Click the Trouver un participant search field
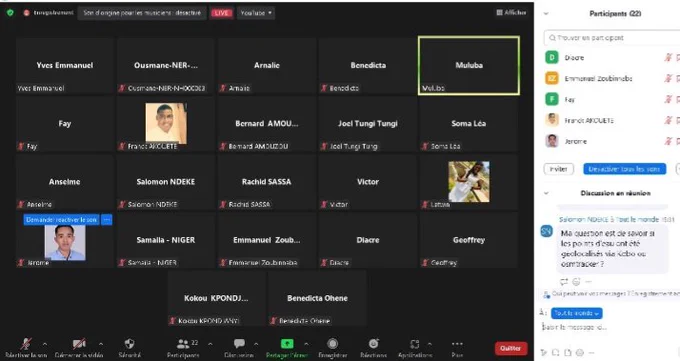Image resolution: width=680 pixels, height=361 pixels. [612, 38]
